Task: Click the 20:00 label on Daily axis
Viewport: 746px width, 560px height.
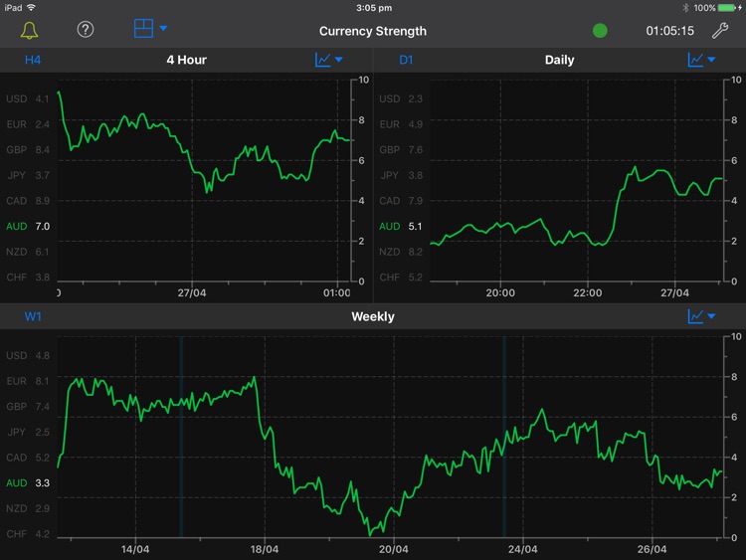Action: pyautogui.click(x=500, y=293)
